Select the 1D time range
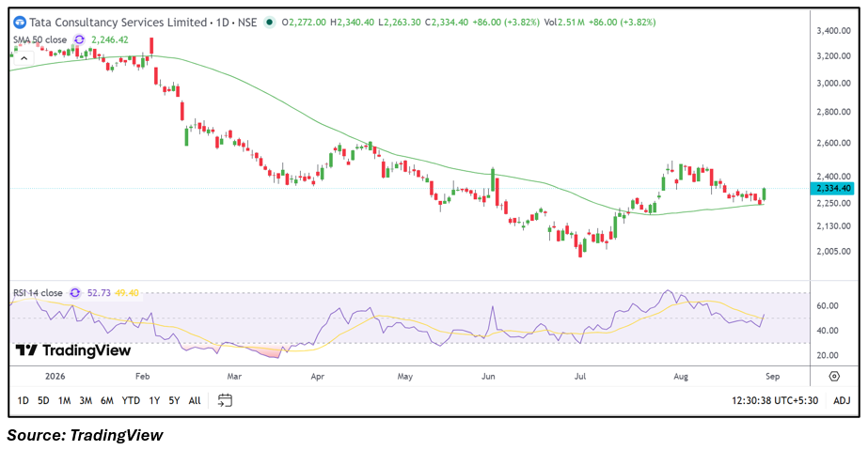This screenshot has width=868, height=450. click(23, 401)
